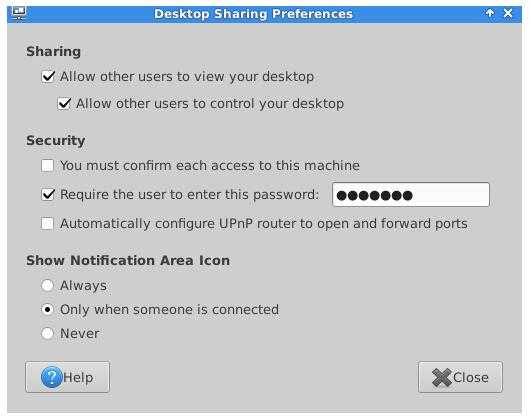Image resolution: width=531 pixels, height=418 pixels.
Task: Enable automatic UPnP router port forwarding
Action: click(47, 224)
